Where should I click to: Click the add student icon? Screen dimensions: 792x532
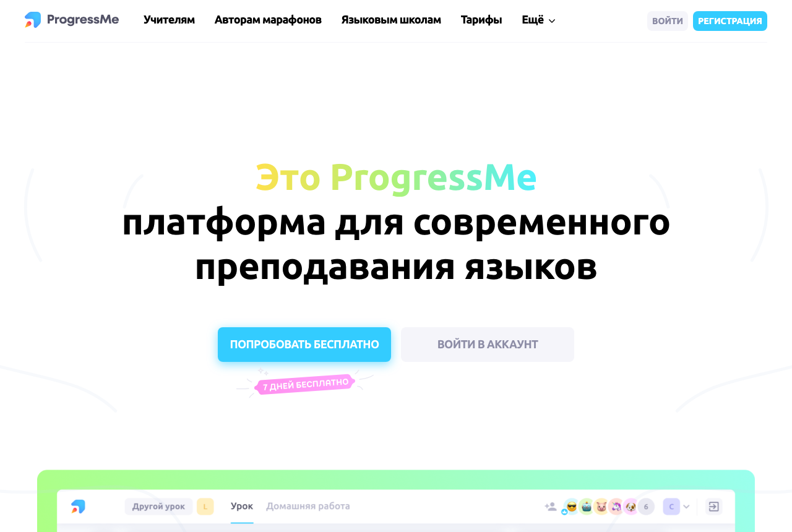pos(551,507)
